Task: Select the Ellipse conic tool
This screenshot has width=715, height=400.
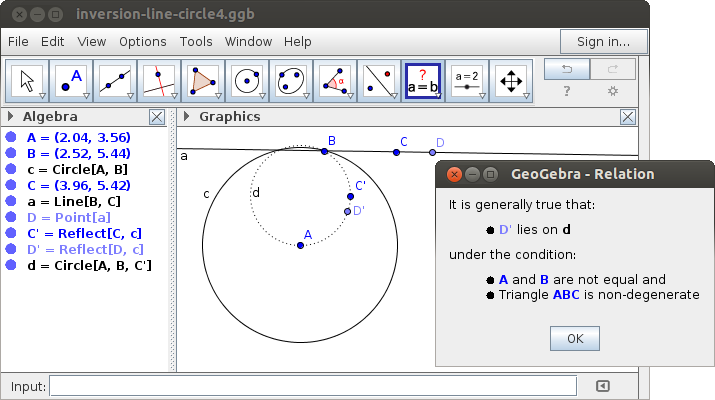Action: [291, 81]
